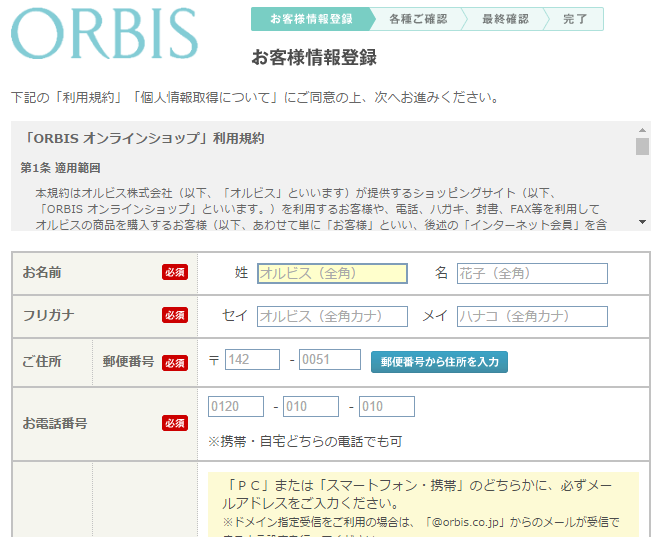Image resolution: width=665 pixels, height=537 pixels.
Task: Click the 「ORBIS オンラインショップ」利用規約 heading
Action: coord(143,138)
